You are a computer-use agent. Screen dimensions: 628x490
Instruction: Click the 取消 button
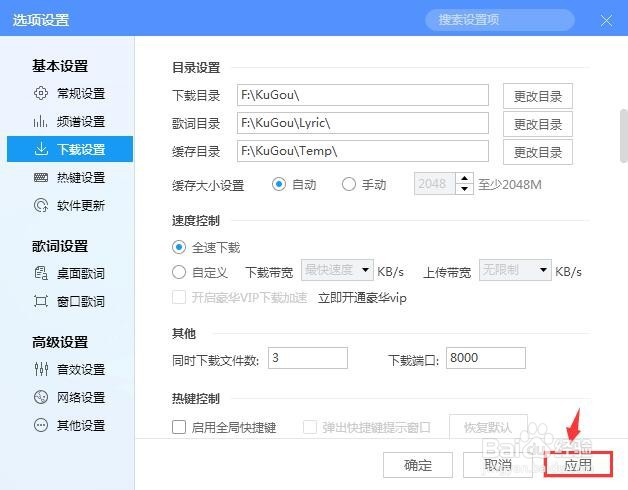pos(498,465)
